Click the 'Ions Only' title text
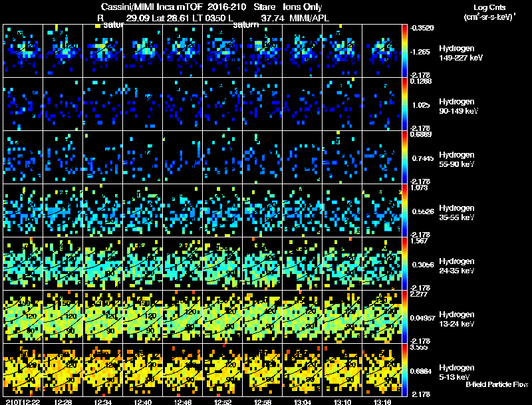This screenshot has width=532, height=405. click(x=302, y=7)
